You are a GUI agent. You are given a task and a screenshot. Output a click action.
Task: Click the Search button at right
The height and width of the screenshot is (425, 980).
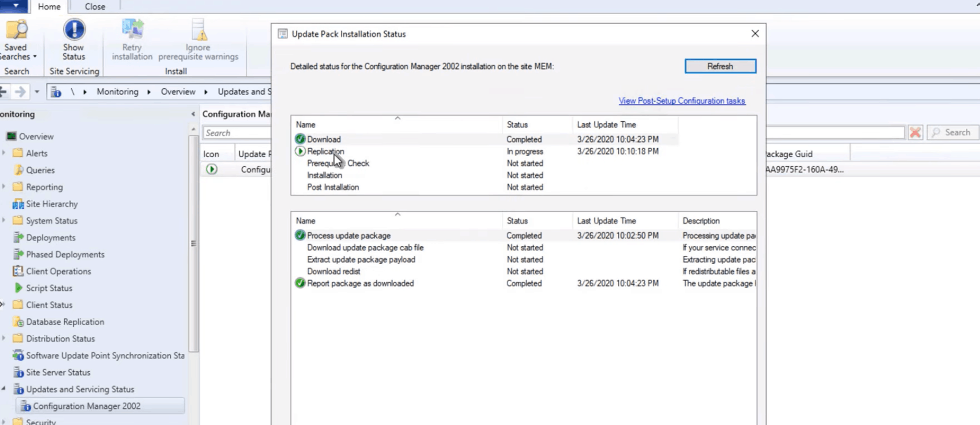point(952,133)
